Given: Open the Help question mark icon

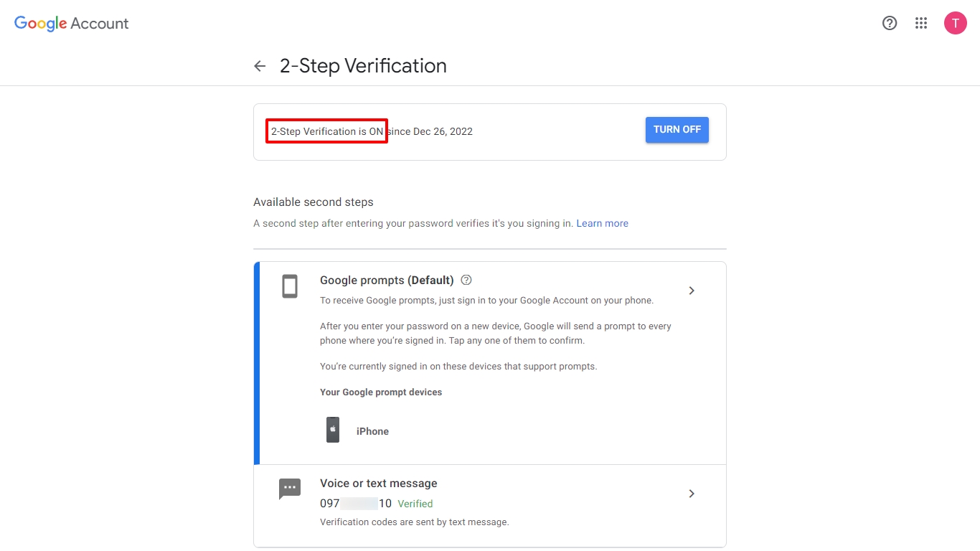Looking at the screenshot, I should [890, 23].
